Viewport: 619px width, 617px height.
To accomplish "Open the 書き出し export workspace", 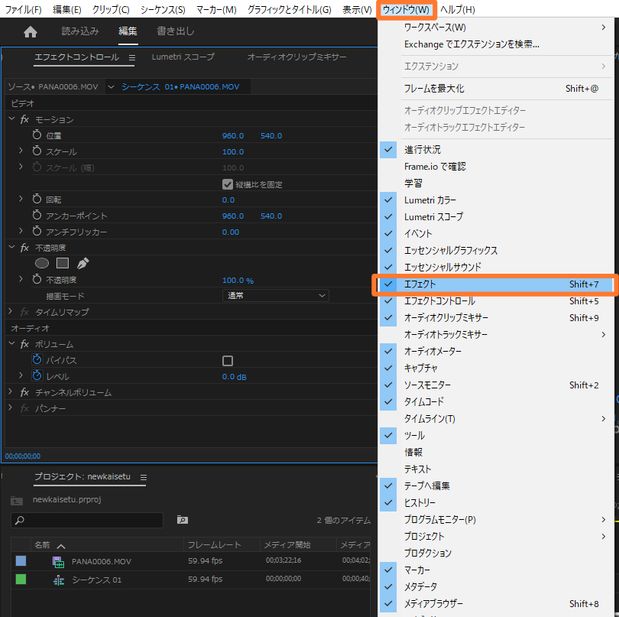I will [x=176, y=31].
